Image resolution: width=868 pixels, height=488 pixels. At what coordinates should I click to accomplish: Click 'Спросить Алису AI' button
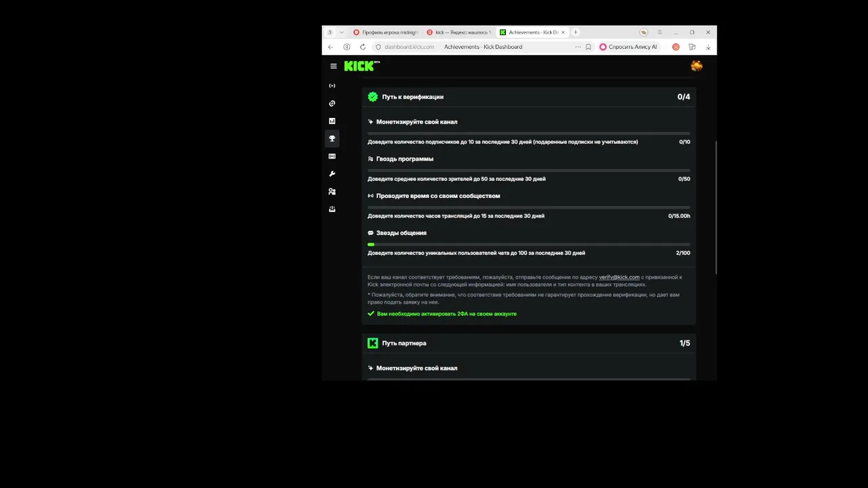(628, 47)
